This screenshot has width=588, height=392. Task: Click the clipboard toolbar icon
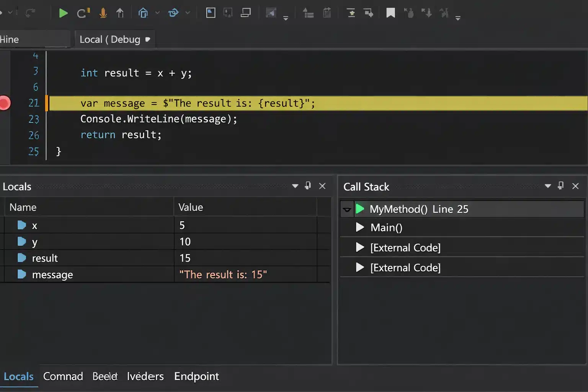(327, 13)
